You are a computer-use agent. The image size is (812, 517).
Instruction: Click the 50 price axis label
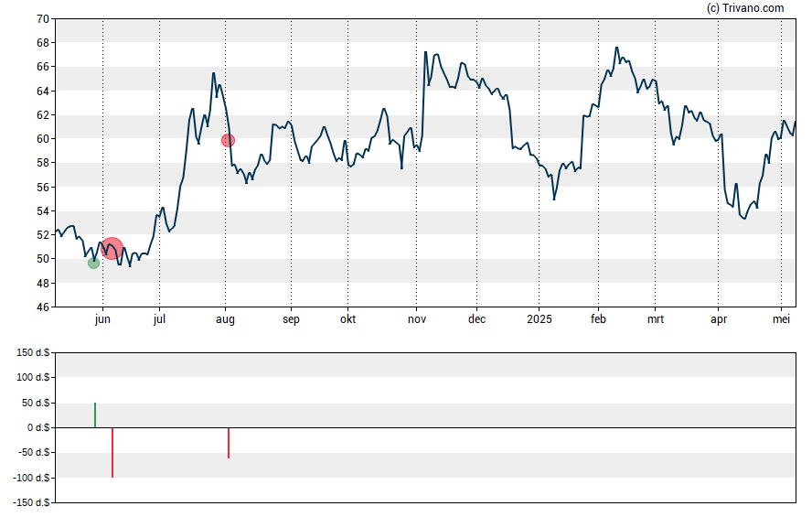43,259
